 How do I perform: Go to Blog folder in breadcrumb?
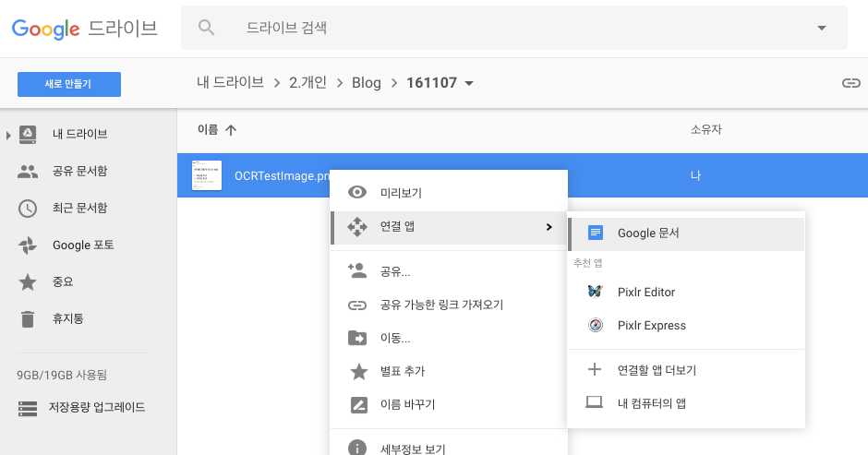tap(367, 83)
